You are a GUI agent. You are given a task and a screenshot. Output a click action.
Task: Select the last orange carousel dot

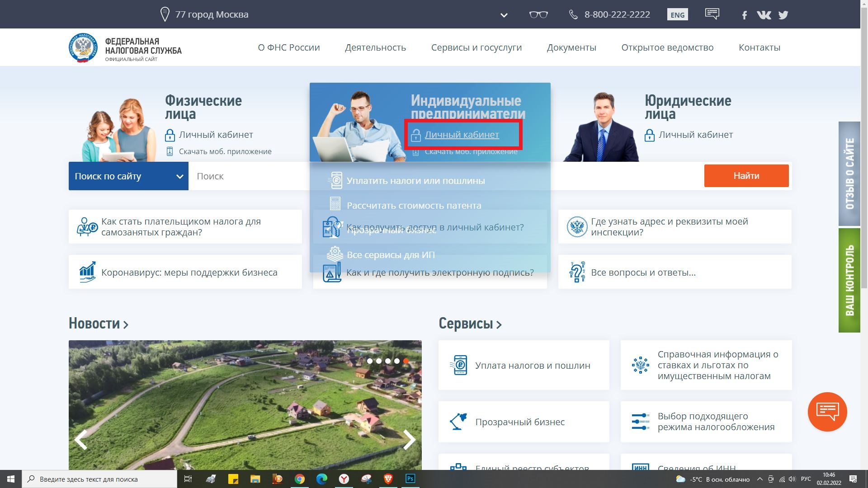[406, 361]
